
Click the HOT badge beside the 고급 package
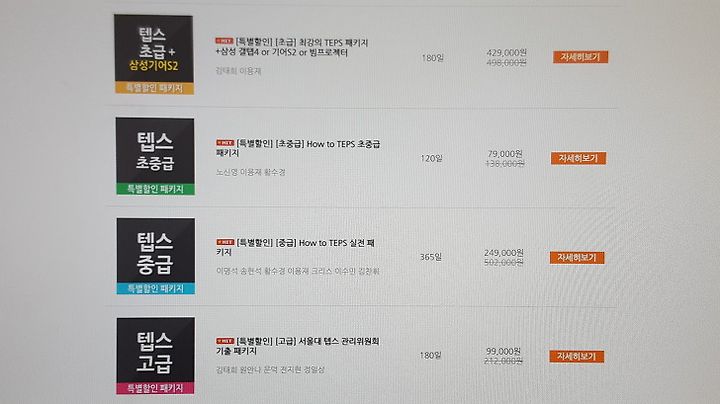pyautogui.click(x=225, y=341)
